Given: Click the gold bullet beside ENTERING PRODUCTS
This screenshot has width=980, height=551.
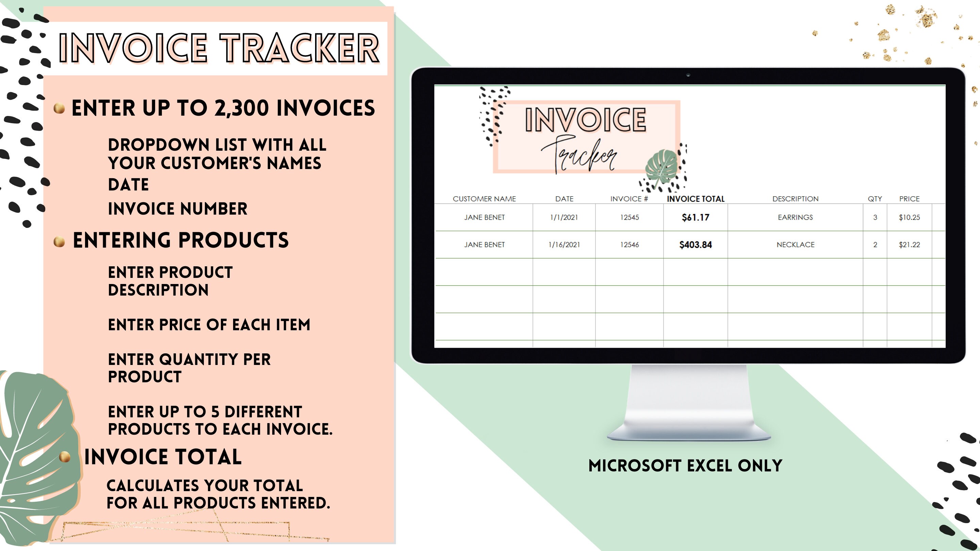Looking at the screenshot, I should tap(59, 241).
